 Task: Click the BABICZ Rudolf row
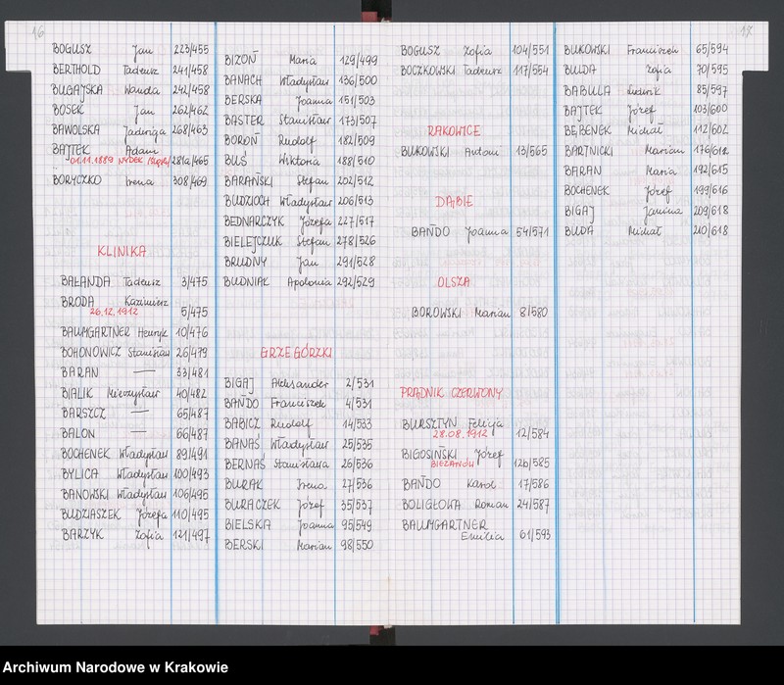click(x=299, y=424)
